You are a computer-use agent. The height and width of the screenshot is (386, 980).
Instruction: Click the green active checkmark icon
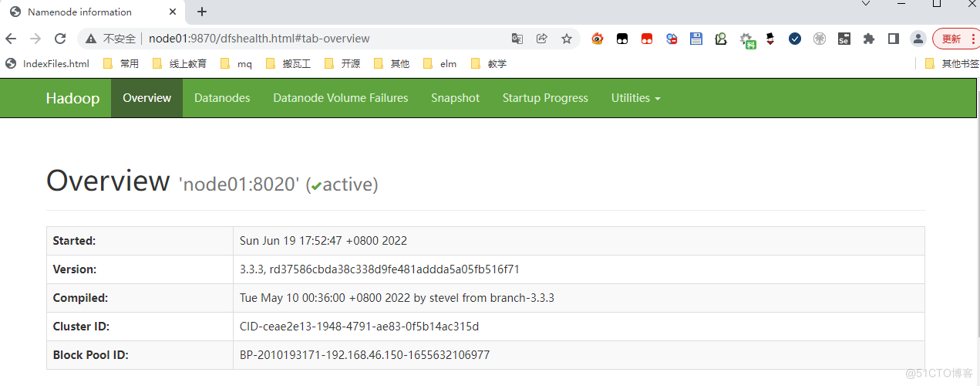(x=316, y=186)
